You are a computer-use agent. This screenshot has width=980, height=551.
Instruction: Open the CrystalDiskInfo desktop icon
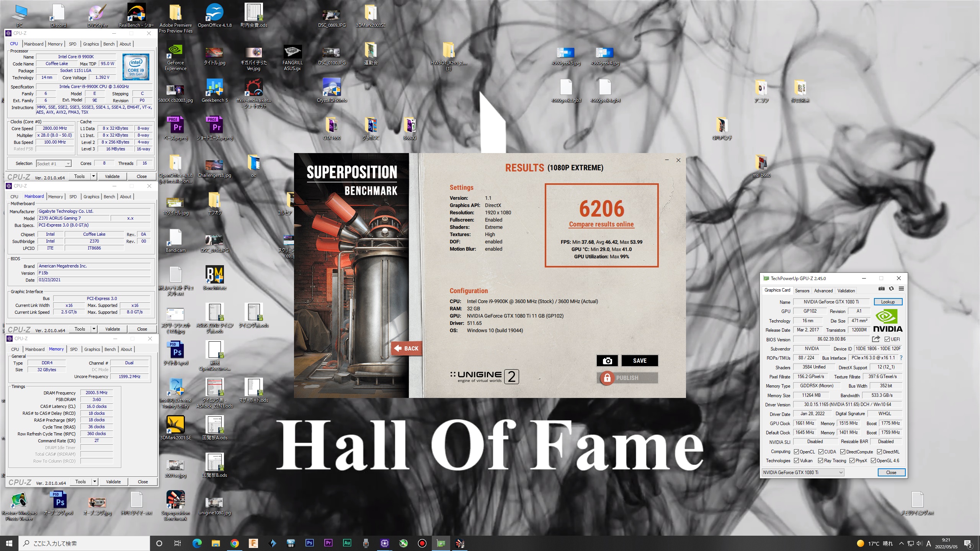point(332,91)
